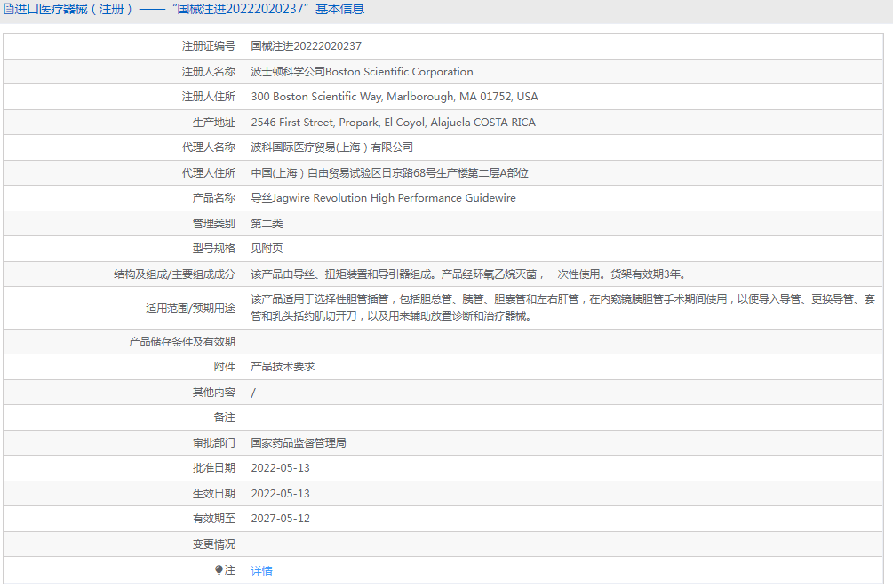Select the 注册人住所 label
The image size is (893, 588).
pyautogui.click(x=209, y=97)
